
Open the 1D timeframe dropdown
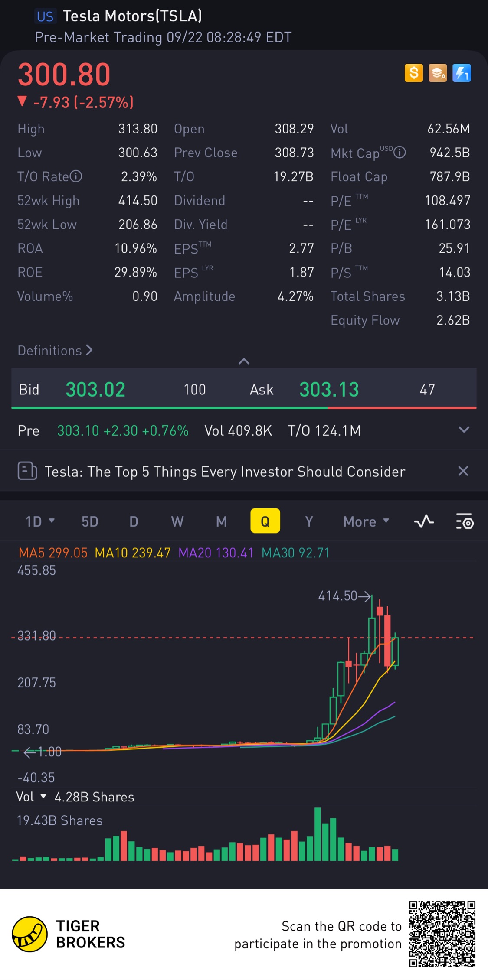click(x=40, y=521)
